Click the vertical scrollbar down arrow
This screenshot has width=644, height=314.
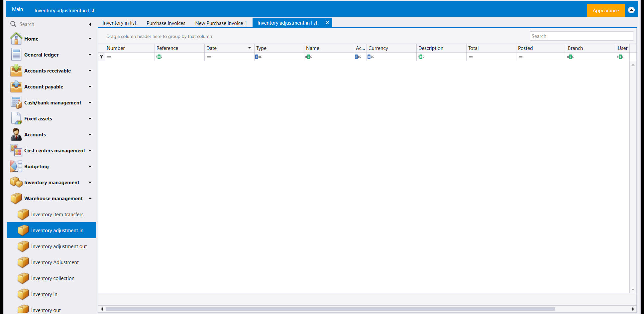click(633, 289)
